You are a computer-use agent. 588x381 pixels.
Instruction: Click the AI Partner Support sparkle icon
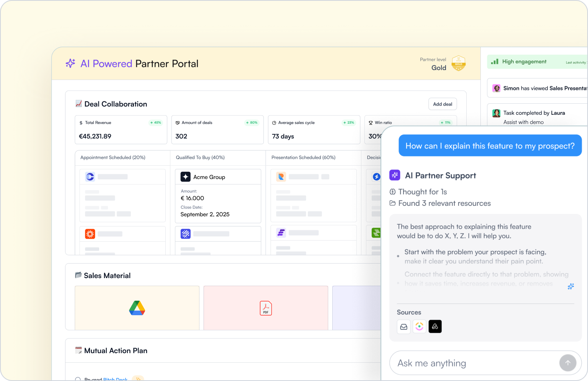coord(394,175)
